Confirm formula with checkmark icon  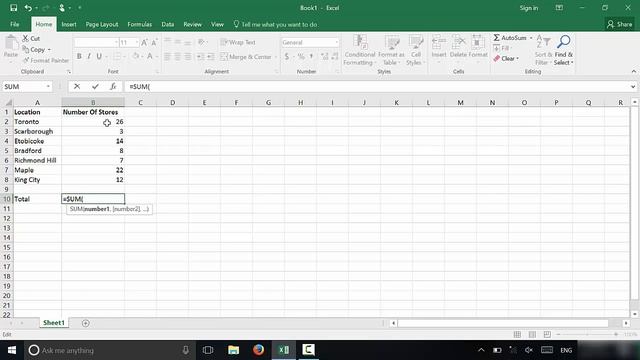click(x=95, y=87)
